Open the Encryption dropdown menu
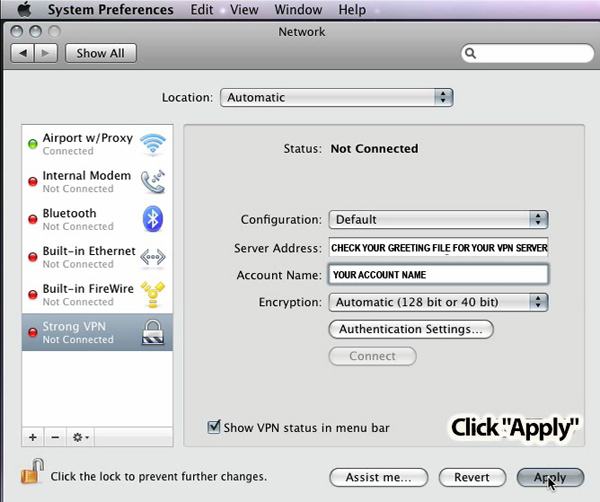This screenshot has height=502, width=600. click(x=438, y=301)
